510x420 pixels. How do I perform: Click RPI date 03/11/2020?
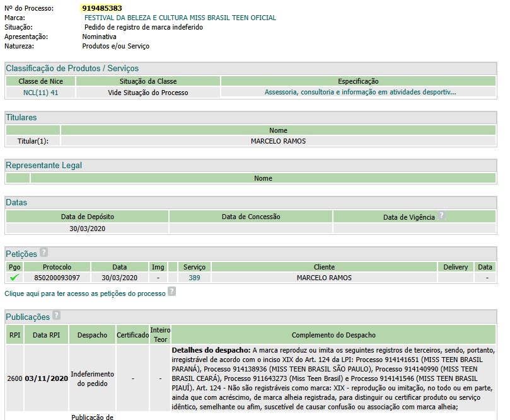tap(46, 378)
